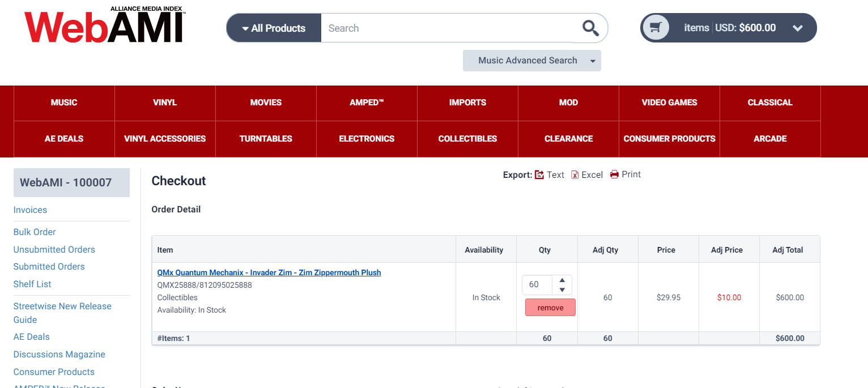Screen dimensions: 868x388
Task: Open Discussions Magazine link
Action: pyautogui.click(x=59, y=355)
